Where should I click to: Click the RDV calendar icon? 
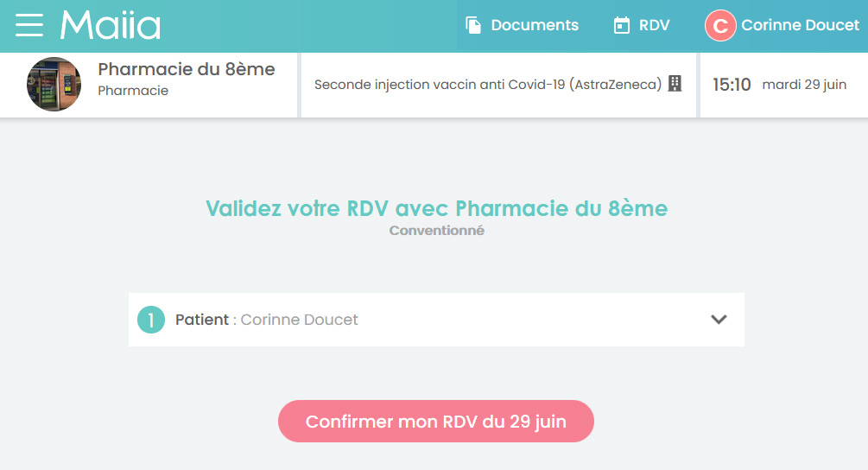622,25
